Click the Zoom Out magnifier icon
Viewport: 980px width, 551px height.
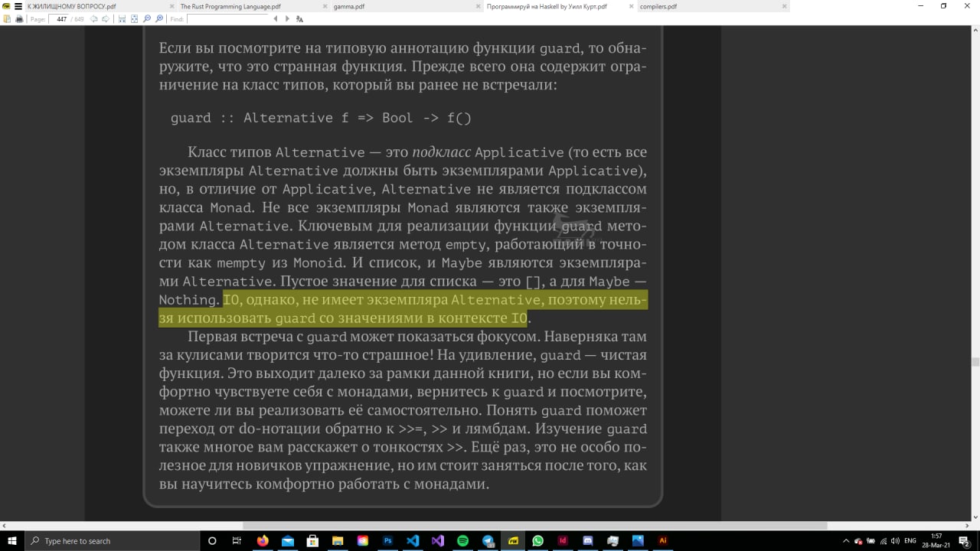point(147,19)
